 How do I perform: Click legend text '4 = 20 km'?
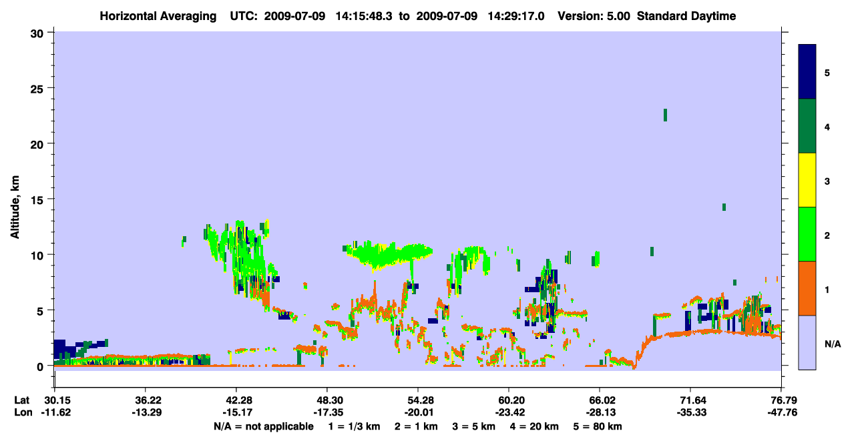tap(534, 426)
